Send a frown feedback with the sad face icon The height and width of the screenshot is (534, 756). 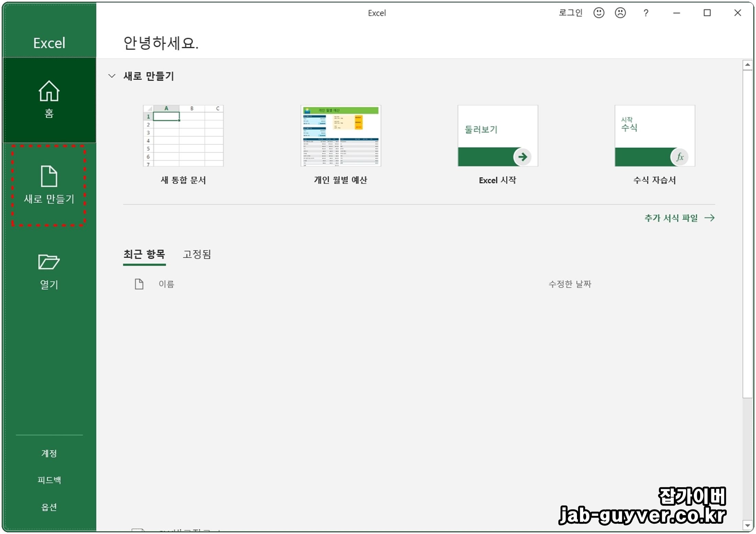[620, 13]
